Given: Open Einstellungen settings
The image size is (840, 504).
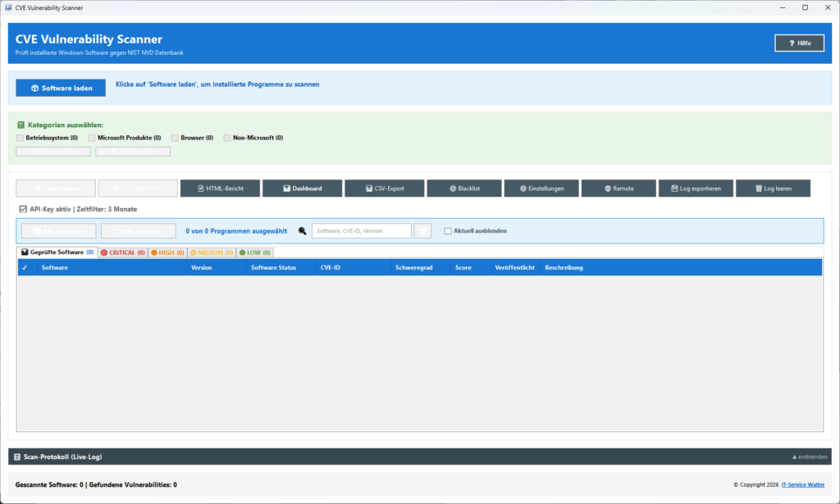Looking at the screenshot, I should [543, 188].
